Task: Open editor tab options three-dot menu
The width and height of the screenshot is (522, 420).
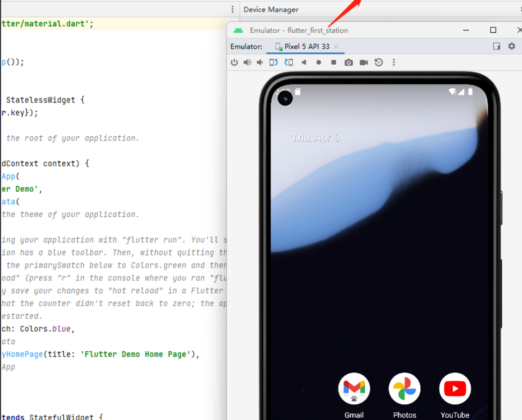Action: tap(233, 9)
